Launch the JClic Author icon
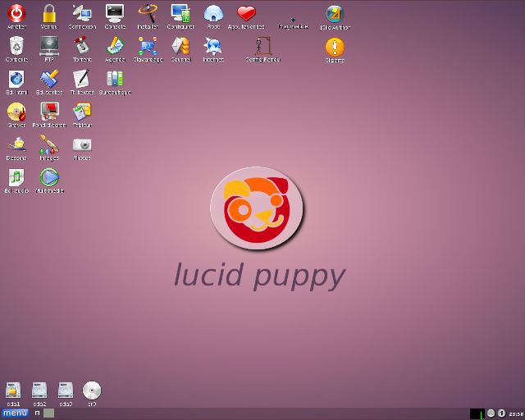 coord(335,14)
